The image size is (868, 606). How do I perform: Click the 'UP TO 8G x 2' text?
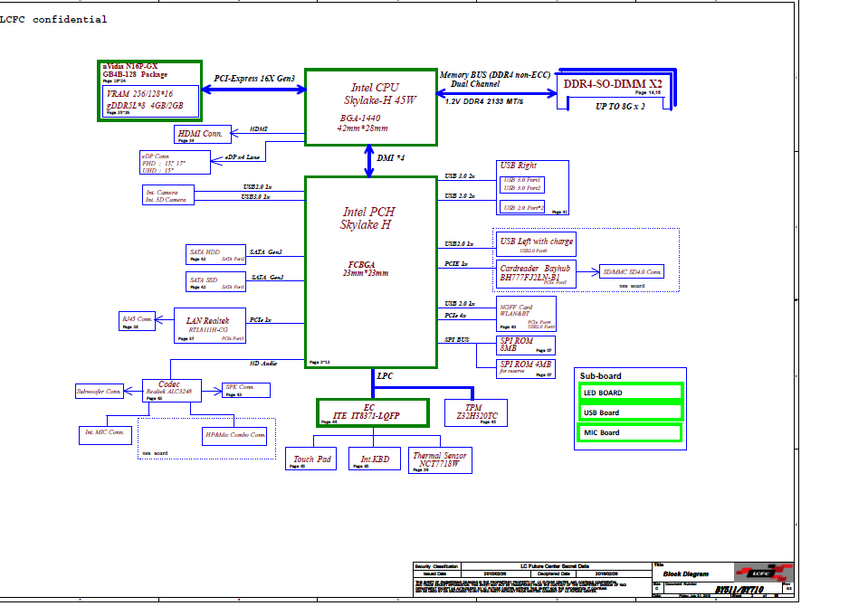[620, 106]
